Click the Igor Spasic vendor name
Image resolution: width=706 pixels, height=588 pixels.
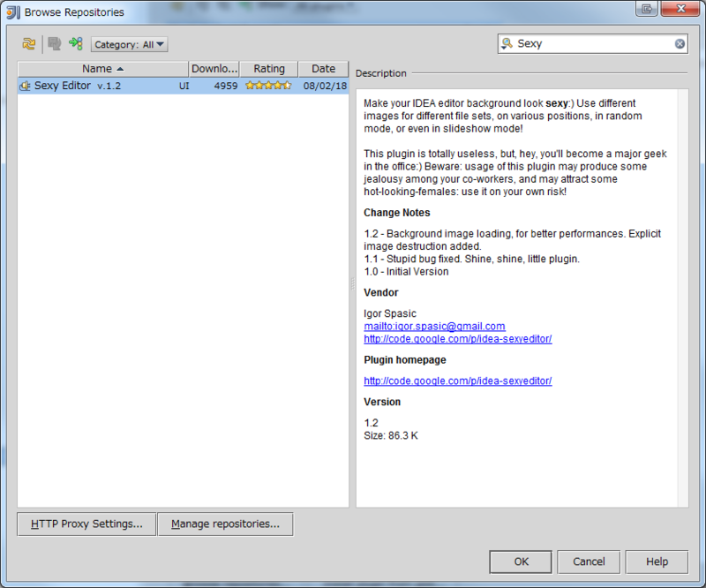pos(390,313)
